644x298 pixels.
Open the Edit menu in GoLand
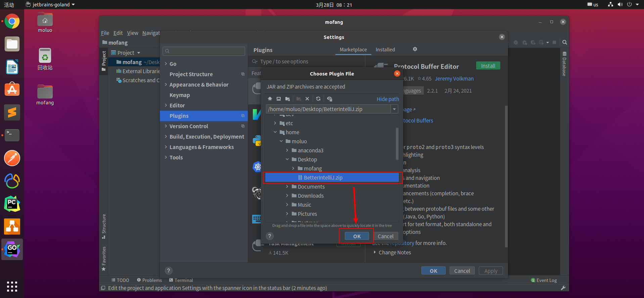click(118, 33)
